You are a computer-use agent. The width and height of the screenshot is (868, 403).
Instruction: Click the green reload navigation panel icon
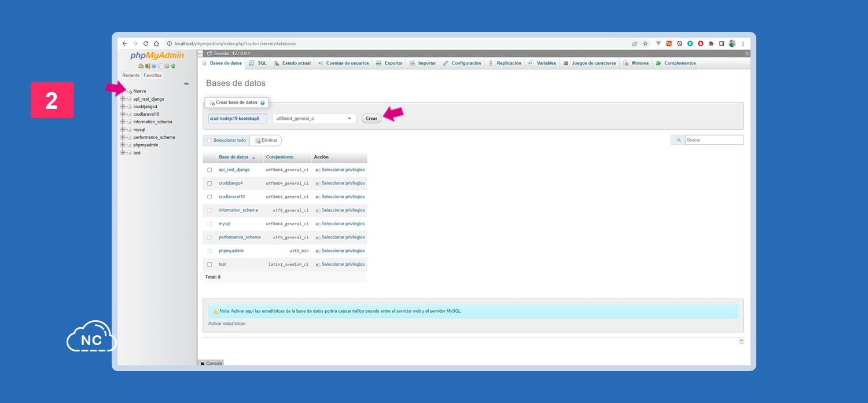pyautogui.click(x=173, y=66)
